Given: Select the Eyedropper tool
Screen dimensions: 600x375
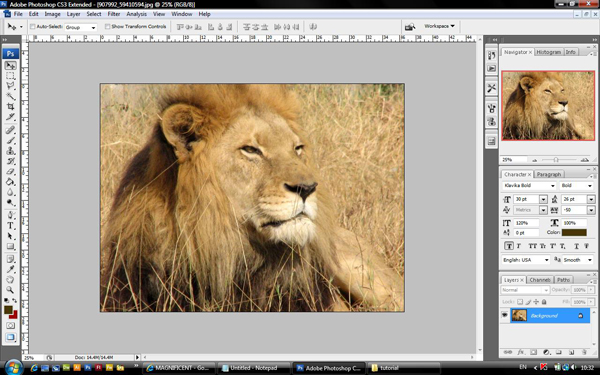Looking at the screenshot, I should click(x=10, y=269).
